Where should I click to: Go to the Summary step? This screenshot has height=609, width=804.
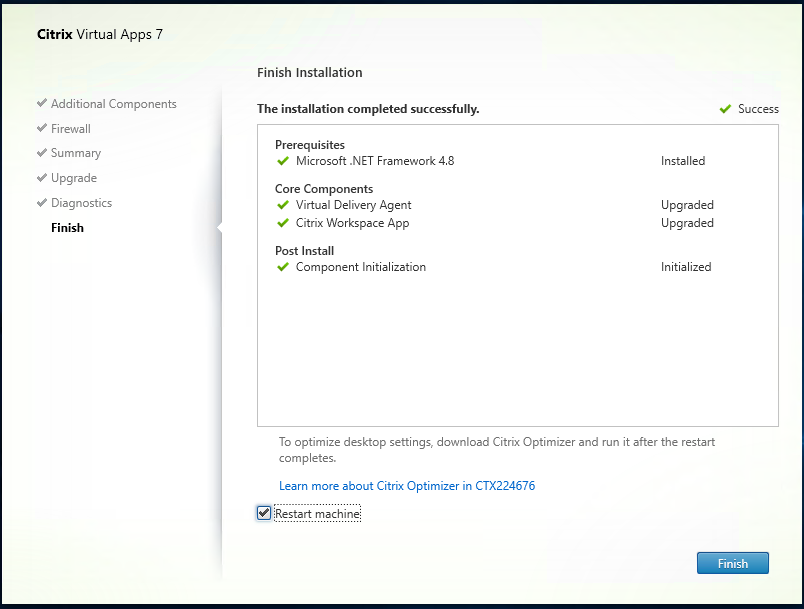click(x=76, y=153)
